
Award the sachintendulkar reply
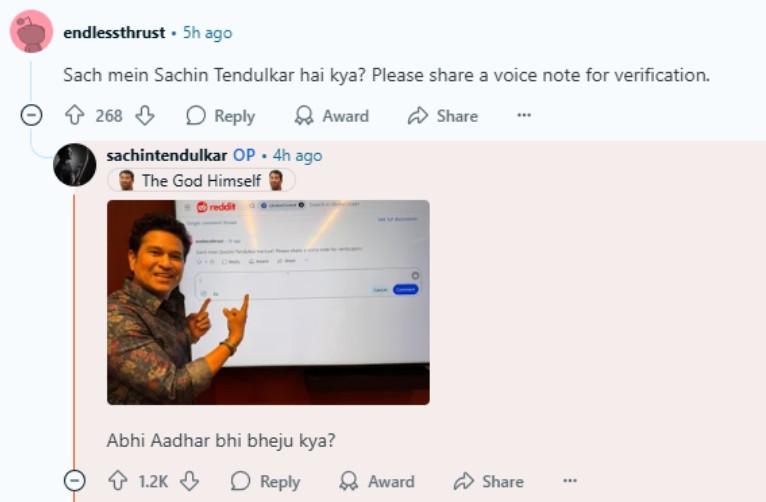377,481
